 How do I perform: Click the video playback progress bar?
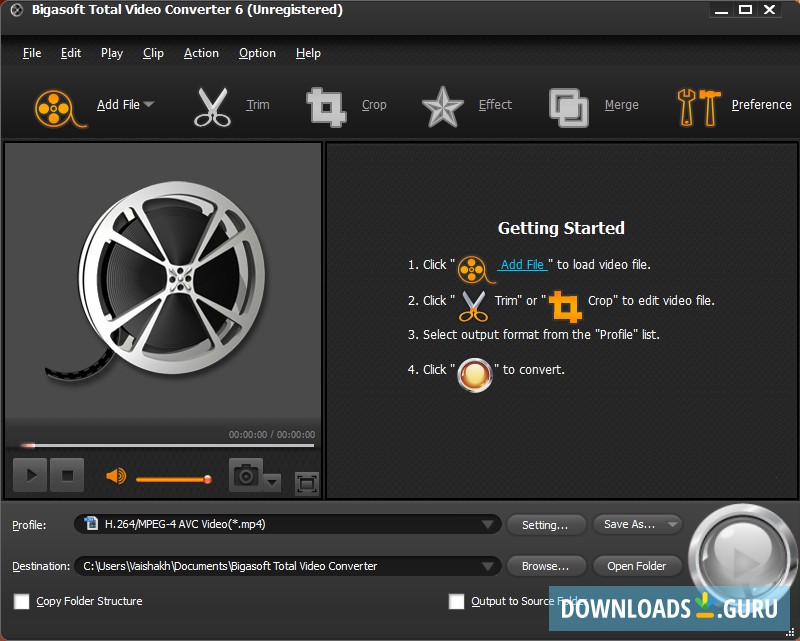pyautogui.click(x=166, y=446)
